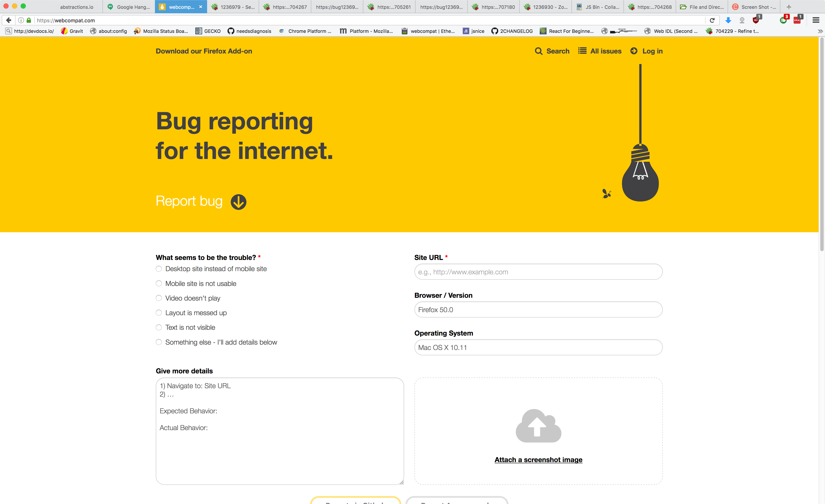The height and width of the screenshot is (504, 825).
Task: Click the Report bug down-arrow icon
Action: (238, 202)
